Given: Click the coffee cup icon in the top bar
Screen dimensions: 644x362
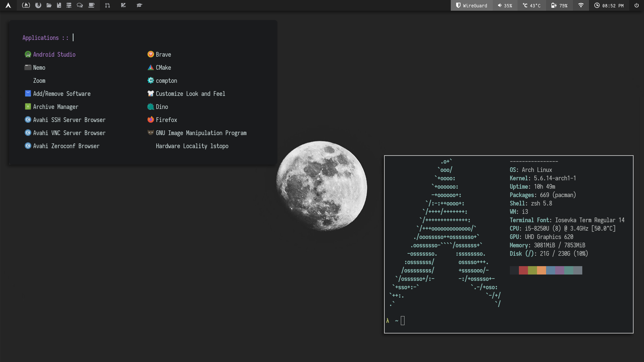Looking at the screenshot, I should (x=91, y=5).
